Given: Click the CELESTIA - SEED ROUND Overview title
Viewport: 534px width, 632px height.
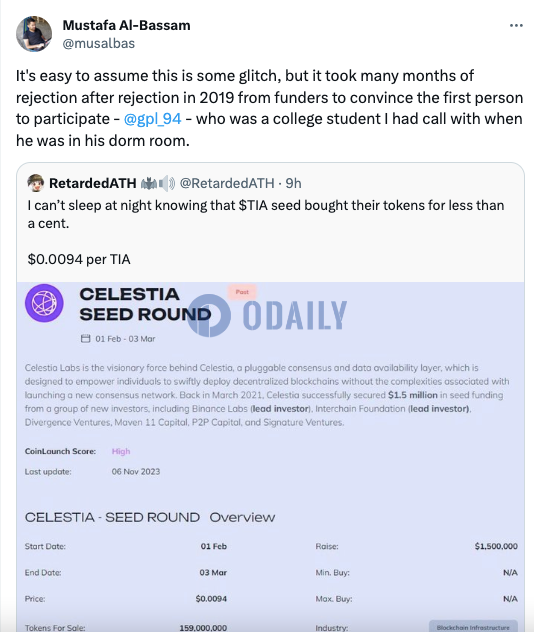Looking at the screenshot, I should [150, 517].
